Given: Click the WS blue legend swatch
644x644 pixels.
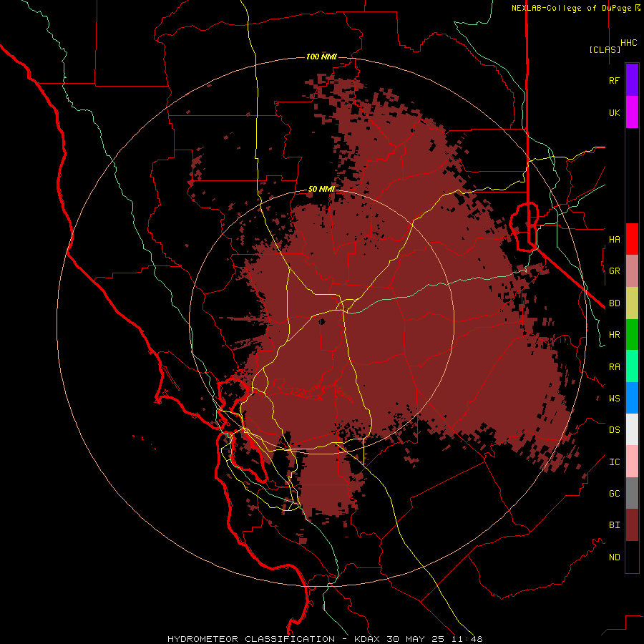Looking at the screenshot, I should pyautogui.click(x=632, y=398).
